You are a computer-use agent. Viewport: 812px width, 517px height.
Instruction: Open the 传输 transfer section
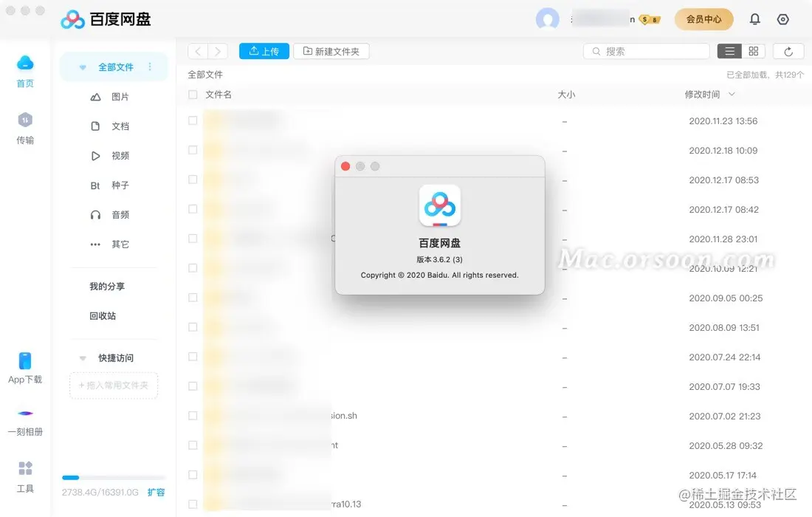point(25,128)
